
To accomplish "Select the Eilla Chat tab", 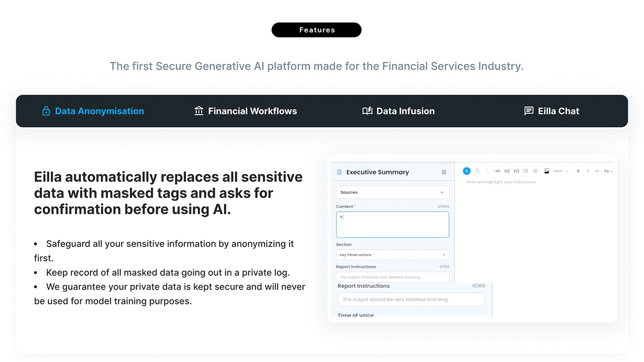I will click(551, 111).
